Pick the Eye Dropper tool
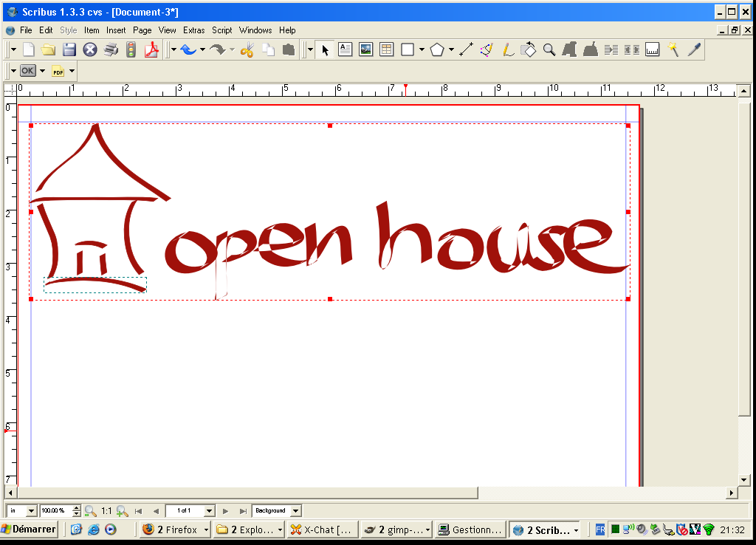Image resolution: width=756 pixels, height=545 pixels. point(694,49)
